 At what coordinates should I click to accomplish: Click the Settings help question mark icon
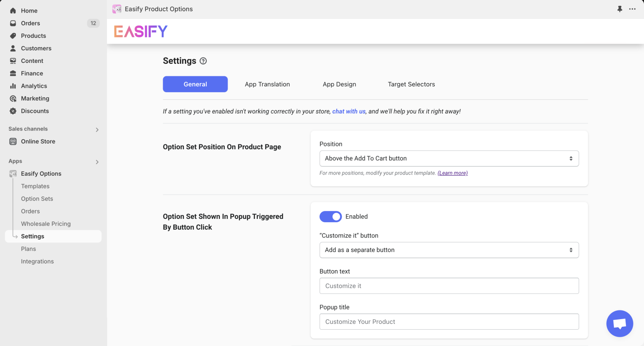pos(203,61)
